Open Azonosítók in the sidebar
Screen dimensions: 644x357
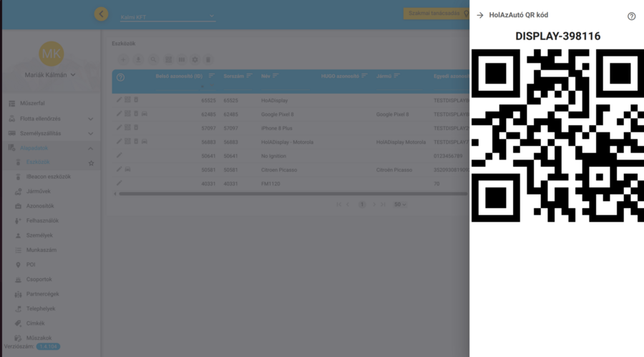(40, 206)
